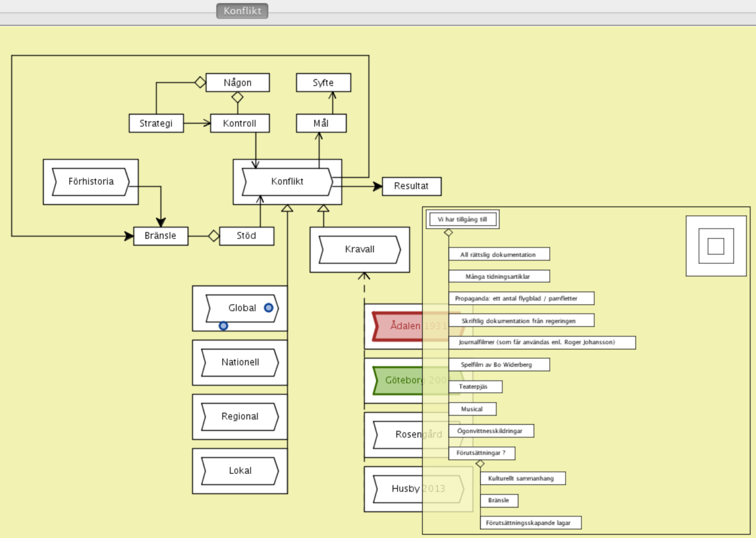Viewport: 756px width, 538px height.
Task: Click triangle arrowhead above Kravall connector
Action: (x=323, y=209)
